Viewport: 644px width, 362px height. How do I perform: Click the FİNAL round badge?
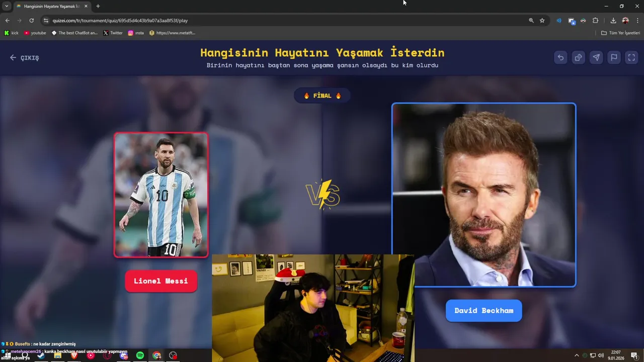(322, 96)
